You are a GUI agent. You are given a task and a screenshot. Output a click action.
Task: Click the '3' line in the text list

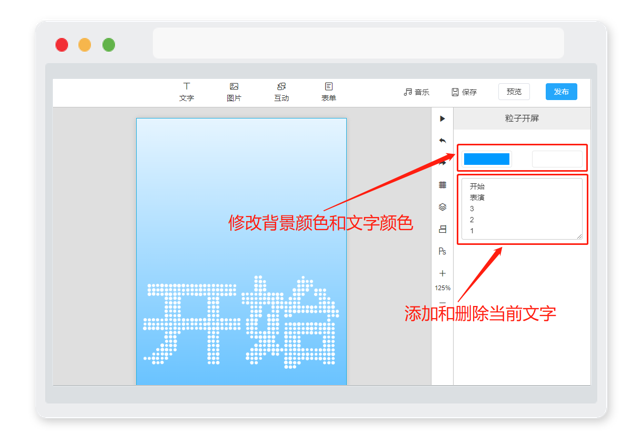coord(472,209)
